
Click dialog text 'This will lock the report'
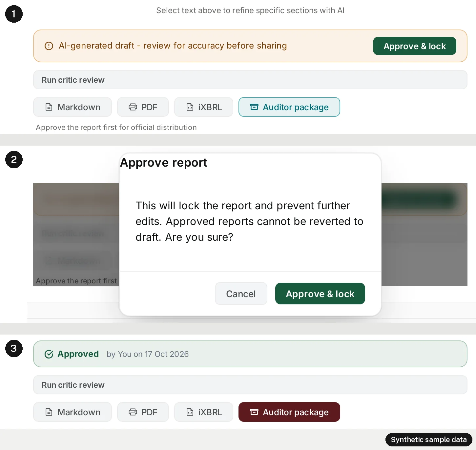coord(249,221)
